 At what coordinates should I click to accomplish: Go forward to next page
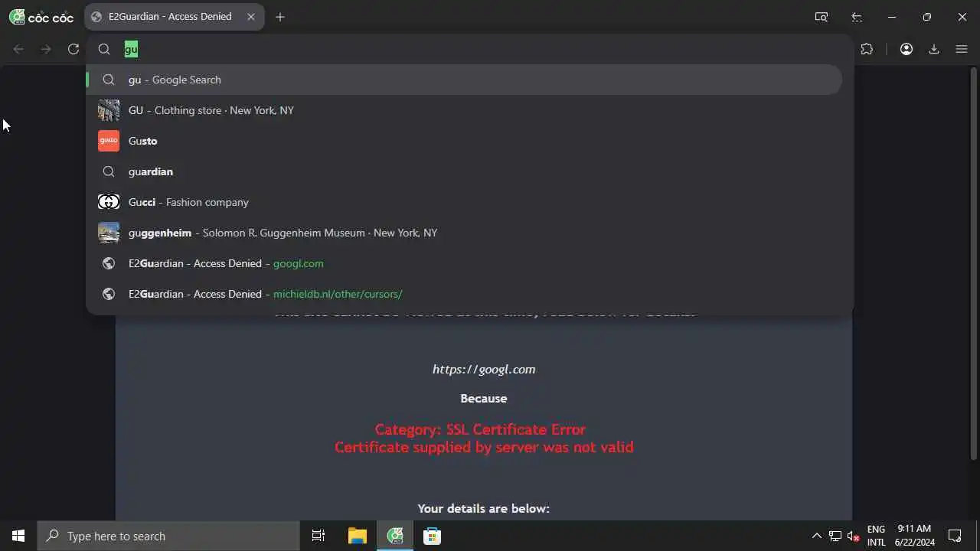coord(46,49)
